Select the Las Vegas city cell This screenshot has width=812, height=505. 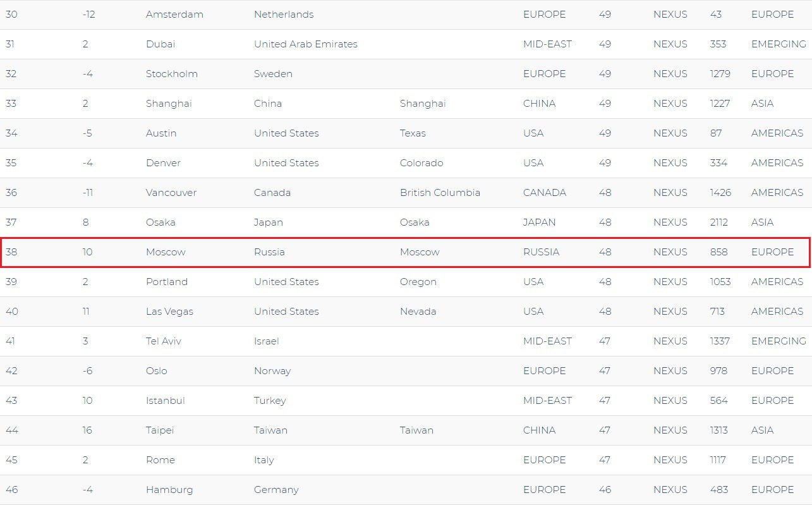[x=169, y=312]
